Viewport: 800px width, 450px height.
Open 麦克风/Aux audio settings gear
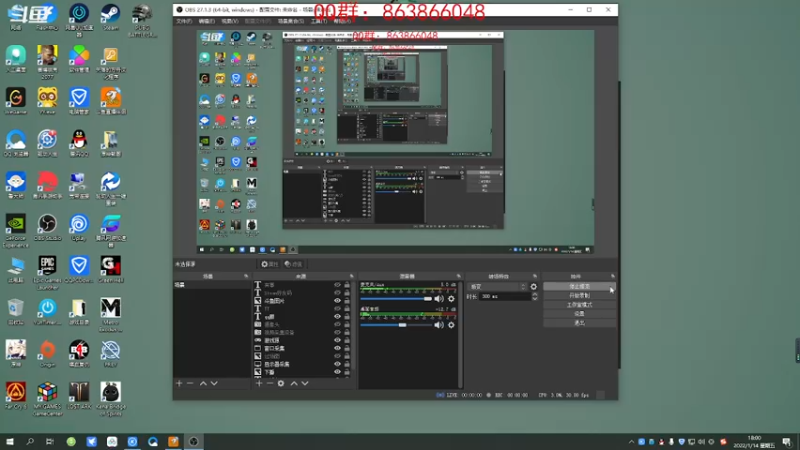pyautogui.click(x=451, y=298)
